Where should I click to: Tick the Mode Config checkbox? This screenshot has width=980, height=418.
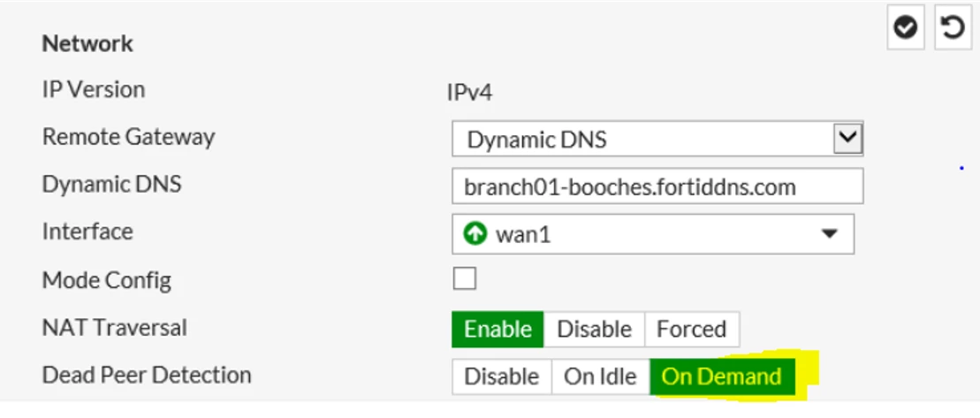(465, 278)
